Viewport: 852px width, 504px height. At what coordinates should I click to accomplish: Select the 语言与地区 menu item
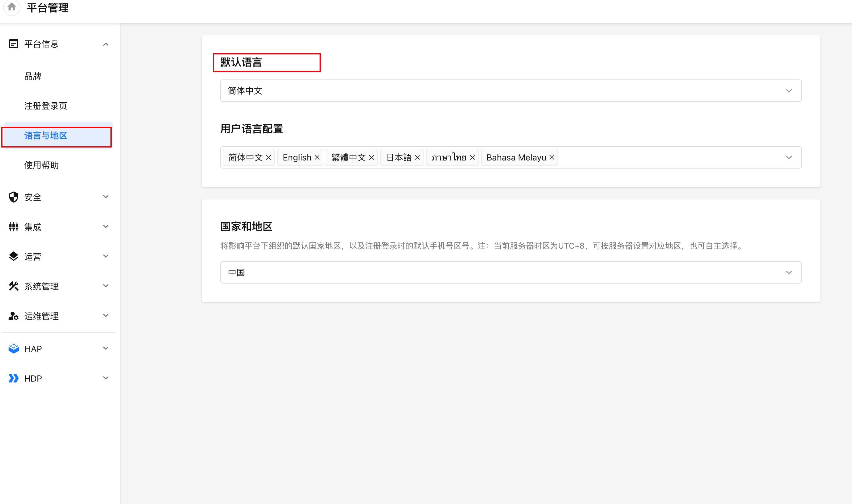pos(58,135)
